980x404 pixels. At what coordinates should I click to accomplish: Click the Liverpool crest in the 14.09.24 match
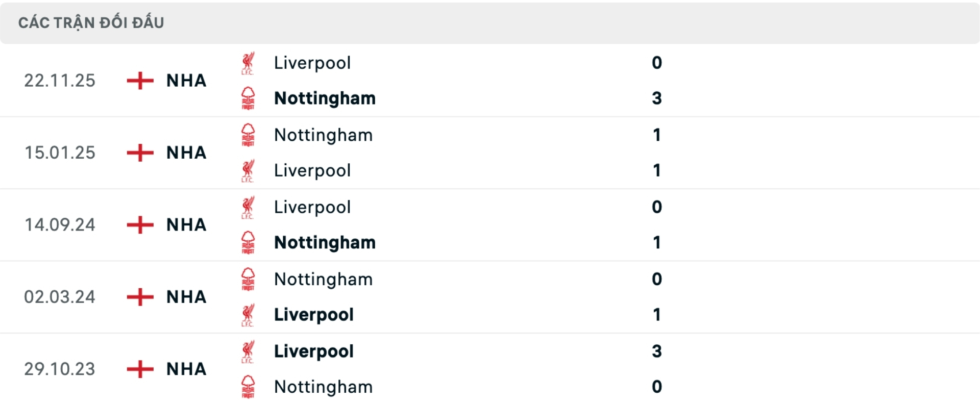pyautogui.click(x=249, y=207)
